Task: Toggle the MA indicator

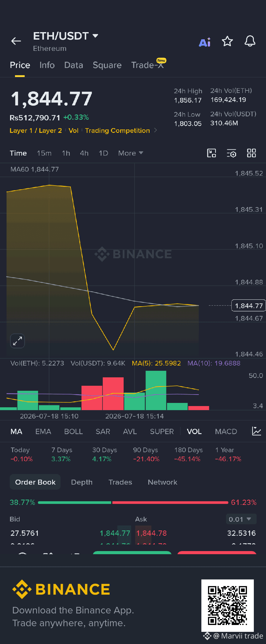Action: coord(16,431)
